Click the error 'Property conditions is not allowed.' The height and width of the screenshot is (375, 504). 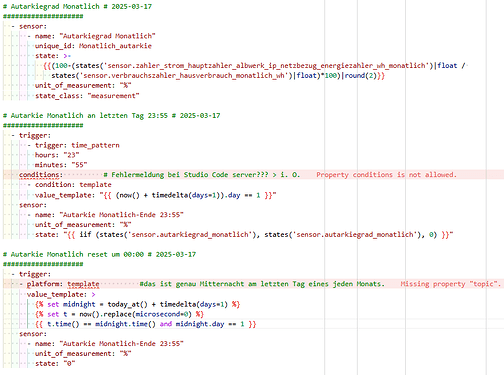tap(386, 175)
